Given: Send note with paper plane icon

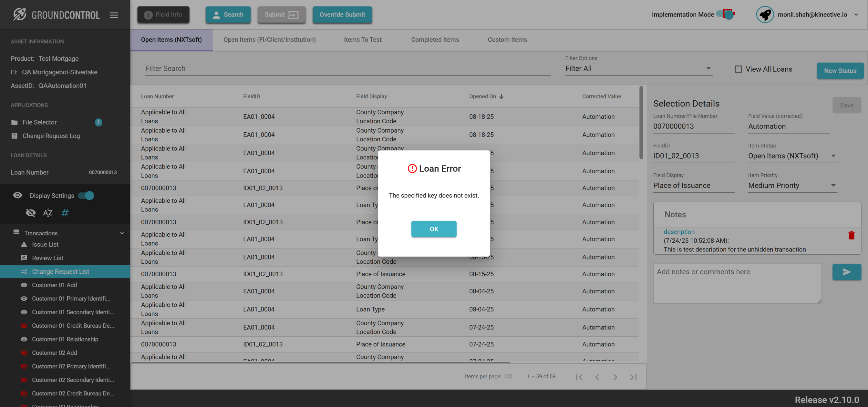Looking at the screenshot, I should (x=846, y=272).
